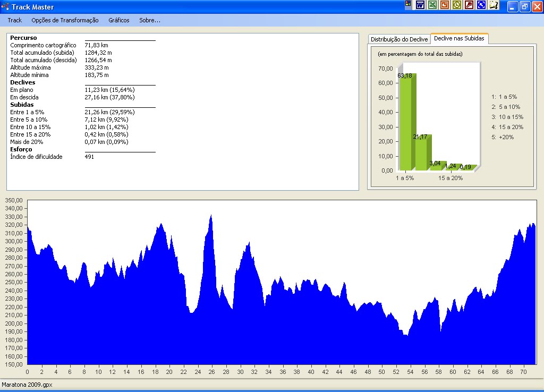Open the Gráficos menu
The image size is (544, 392).
(118, 20)
